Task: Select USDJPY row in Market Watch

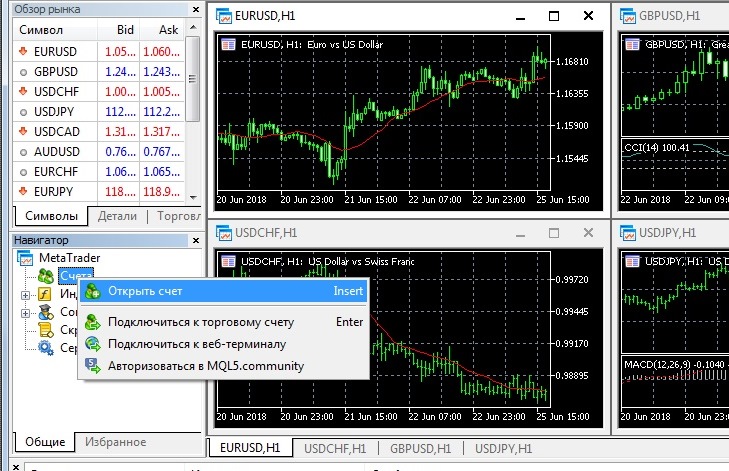Action: point(99,112)
